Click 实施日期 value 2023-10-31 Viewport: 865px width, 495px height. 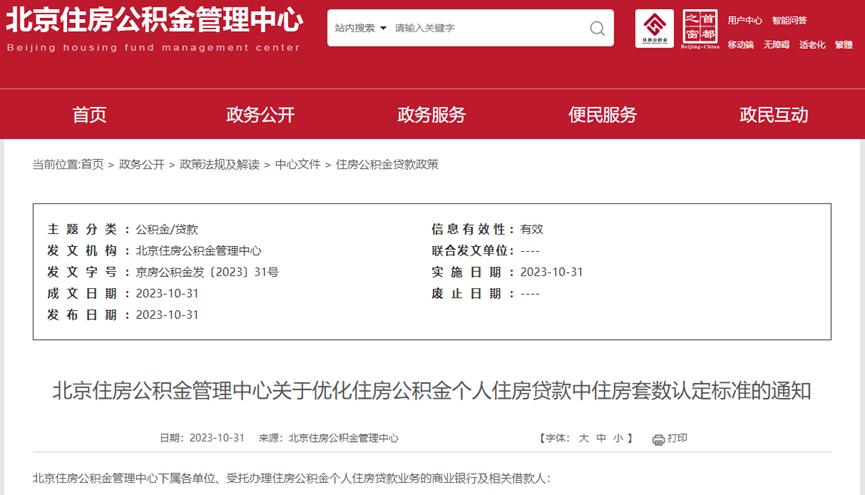click(x=552, y=272)
